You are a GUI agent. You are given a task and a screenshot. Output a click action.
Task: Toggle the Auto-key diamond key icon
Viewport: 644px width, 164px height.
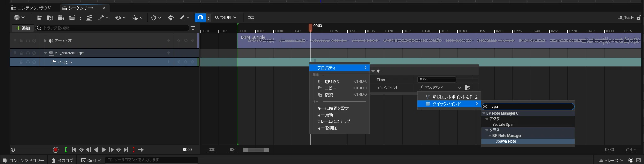click(171, 18)
